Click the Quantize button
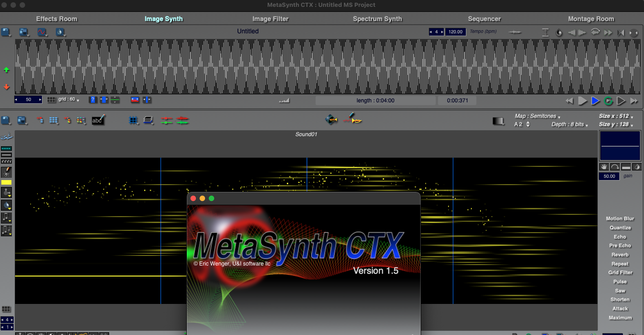The width and height of the screenshot is (644, 335). point(620,228)
